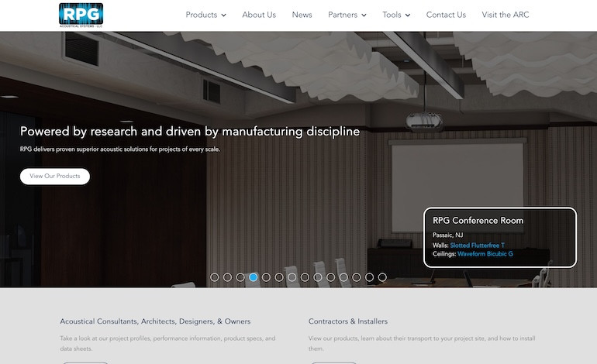Open Visit the ARC page

[506, 15]
